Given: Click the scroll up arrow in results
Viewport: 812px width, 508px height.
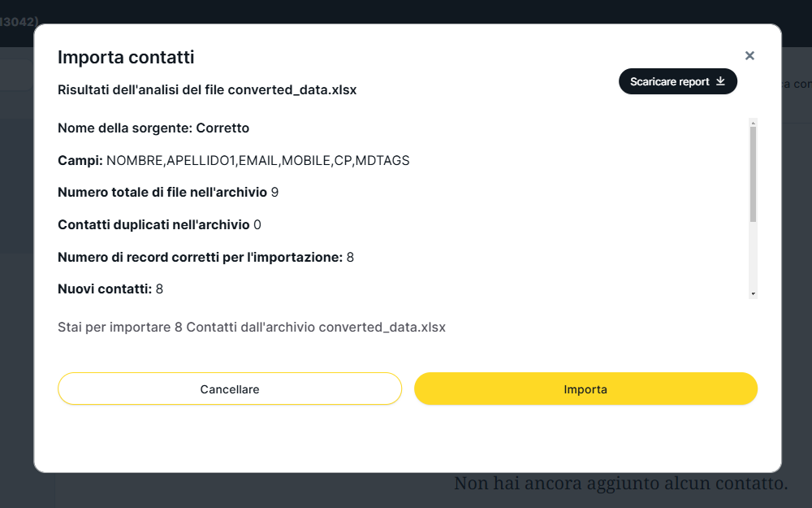Looking at the screenshot, I should [x=754, y=122].
